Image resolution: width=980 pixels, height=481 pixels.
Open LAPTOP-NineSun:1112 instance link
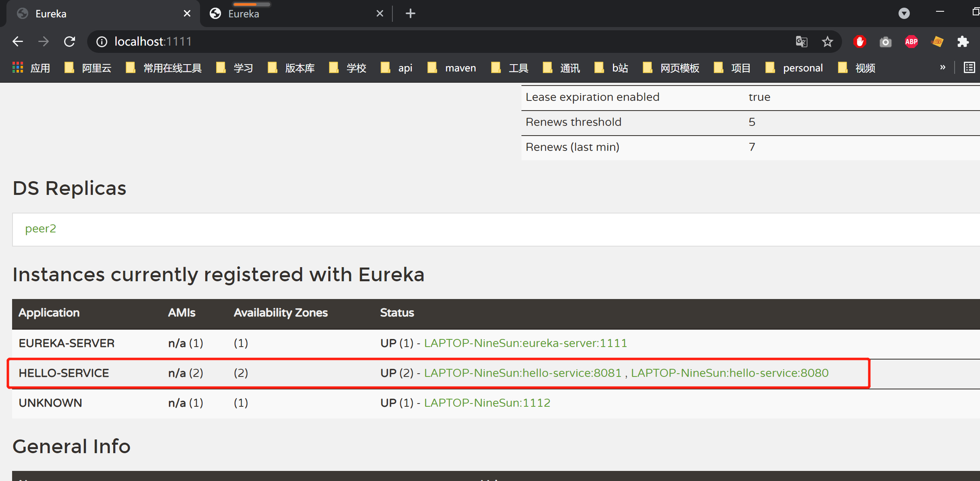[x=487, y=403]
